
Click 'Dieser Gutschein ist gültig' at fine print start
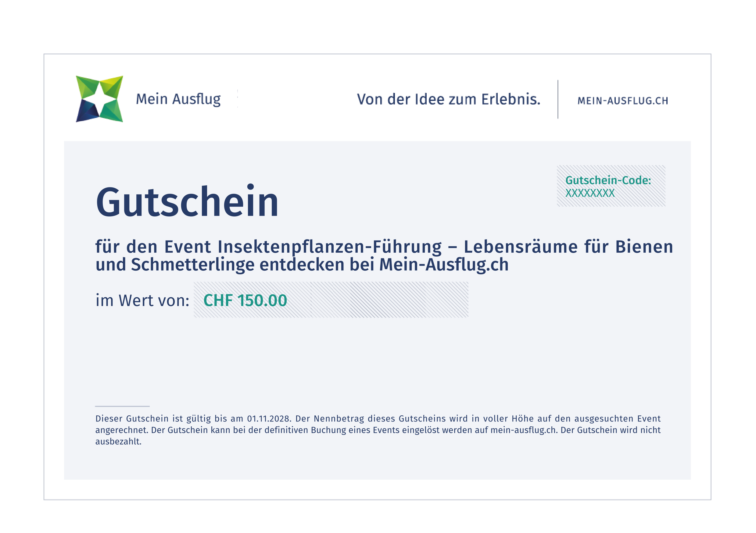[x=153, y=418]
